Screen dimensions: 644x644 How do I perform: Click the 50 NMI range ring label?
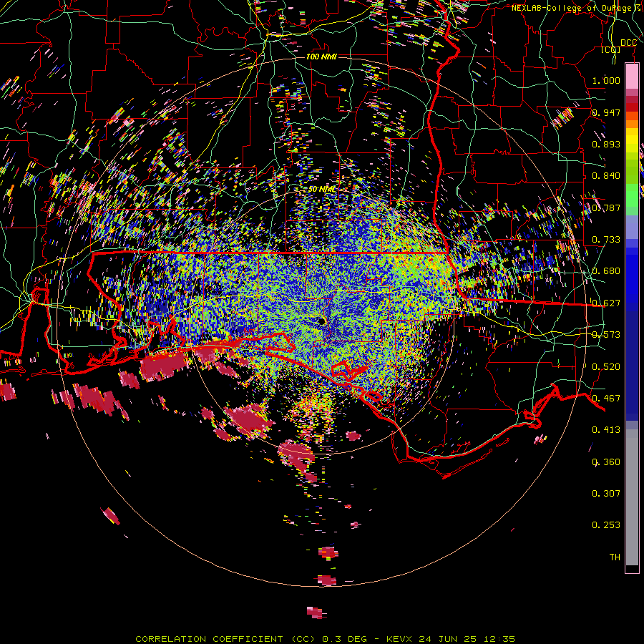(323, 190)
